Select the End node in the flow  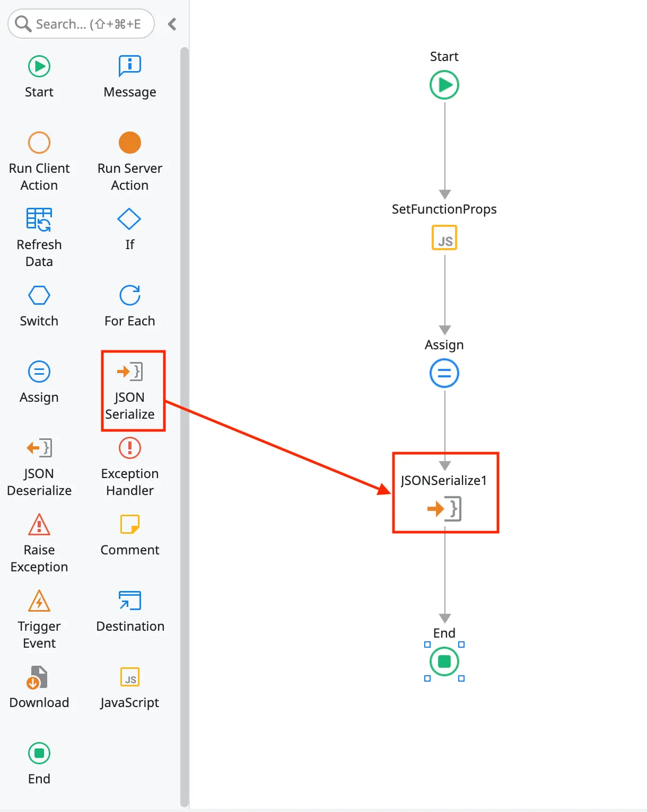(444, 661)
